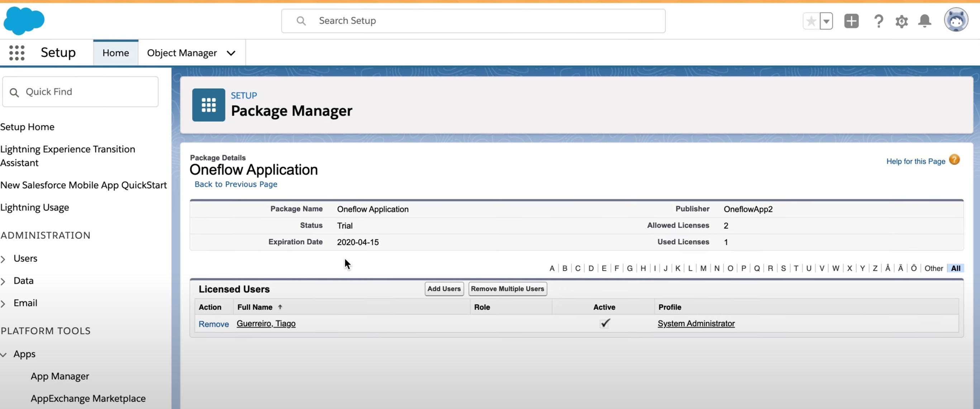Image resolution: width=980 pixels, height=409 pixels.
Task: Open the App Launcher grid icon
Action: click(17, 52)
